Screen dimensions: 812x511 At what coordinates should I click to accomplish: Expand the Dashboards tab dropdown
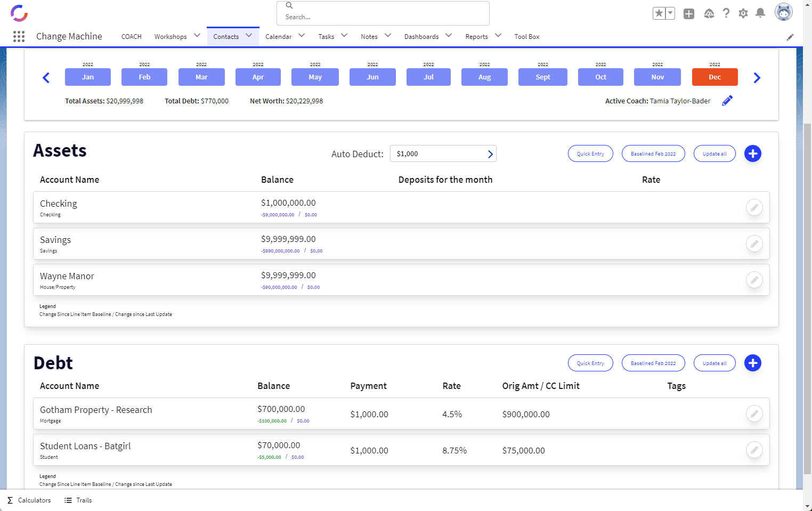click(x=449, y=36)
